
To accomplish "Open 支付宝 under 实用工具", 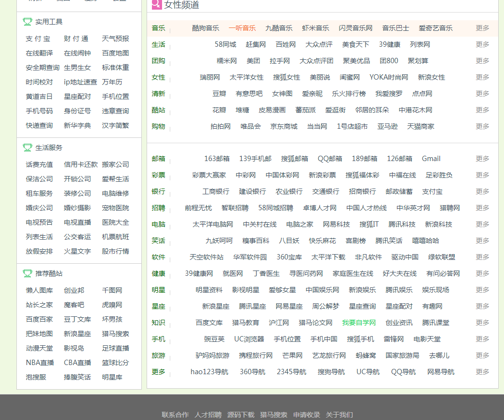I will (x=38, y=39).
